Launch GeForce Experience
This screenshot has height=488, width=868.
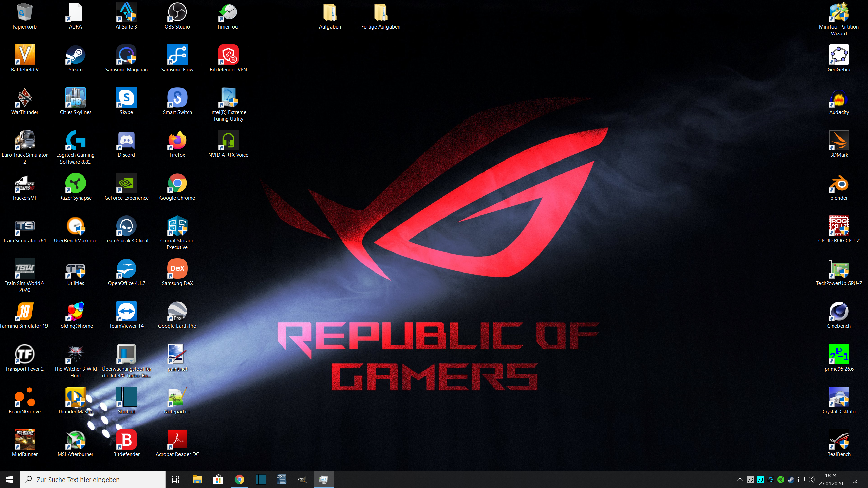pyautogui.click(x=126, y=182)
